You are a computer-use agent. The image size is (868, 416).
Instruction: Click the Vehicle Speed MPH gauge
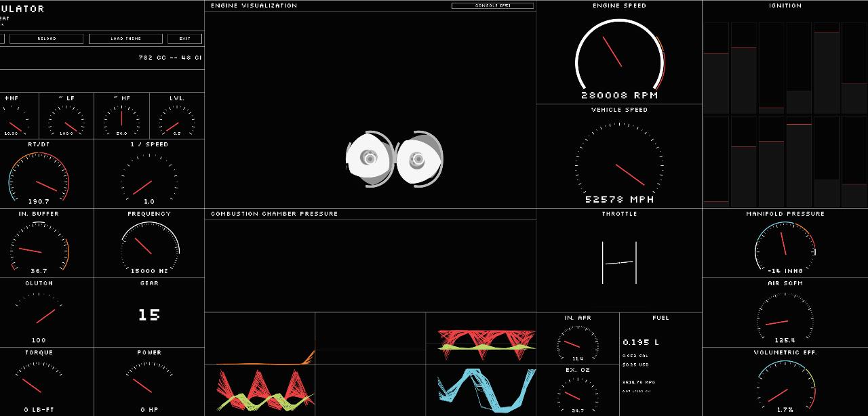pos(619,163)
